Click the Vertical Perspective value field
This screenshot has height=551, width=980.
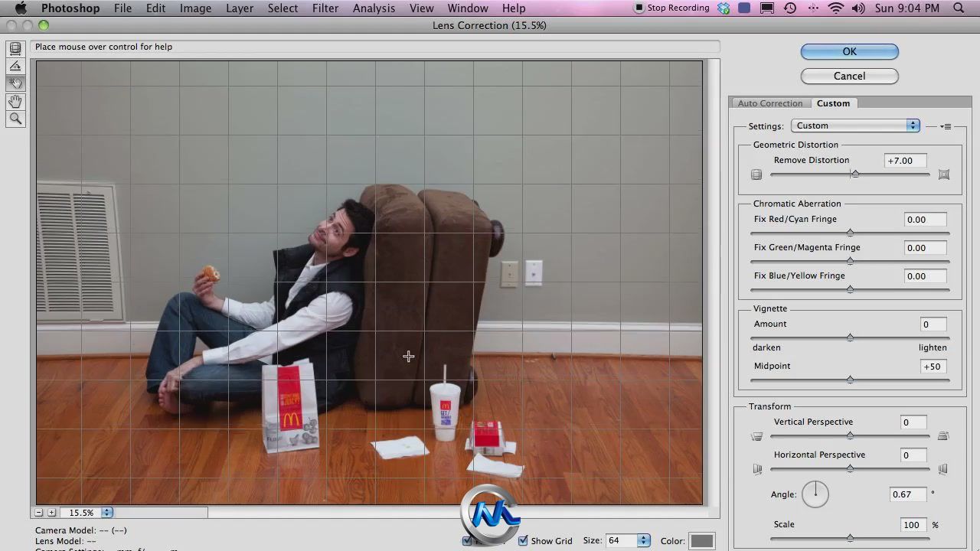(x=913, y=422)
